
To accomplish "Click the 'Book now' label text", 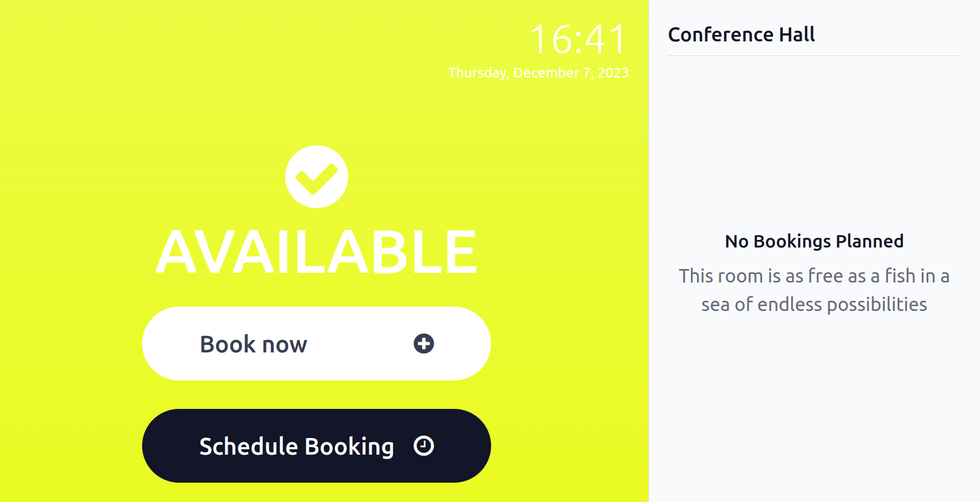I will (254, 344).
